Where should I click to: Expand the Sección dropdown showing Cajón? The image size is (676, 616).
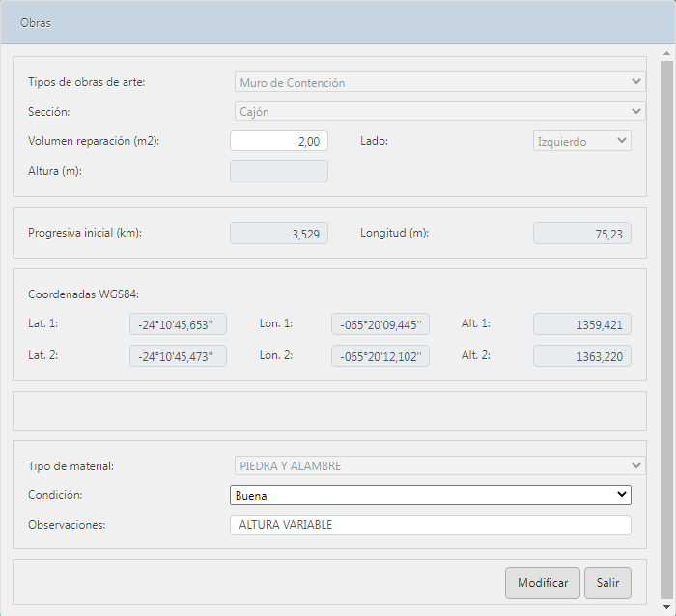(439, 111)
